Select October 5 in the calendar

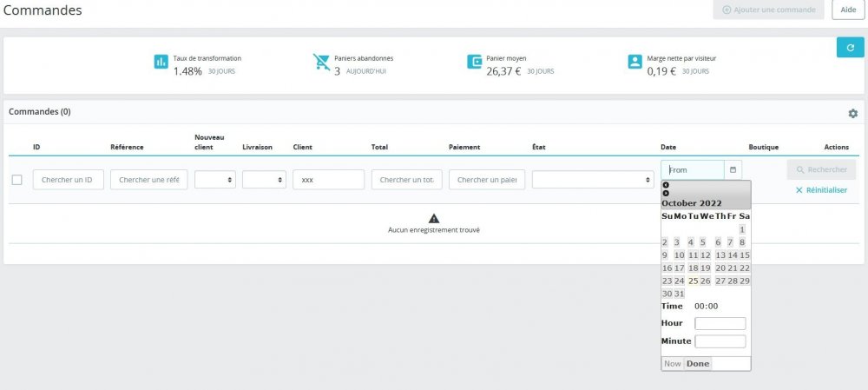click(x=702, y=242)
